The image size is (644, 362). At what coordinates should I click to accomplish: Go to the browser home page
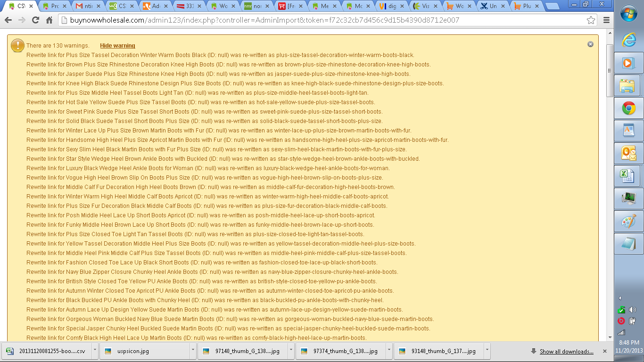49,20
